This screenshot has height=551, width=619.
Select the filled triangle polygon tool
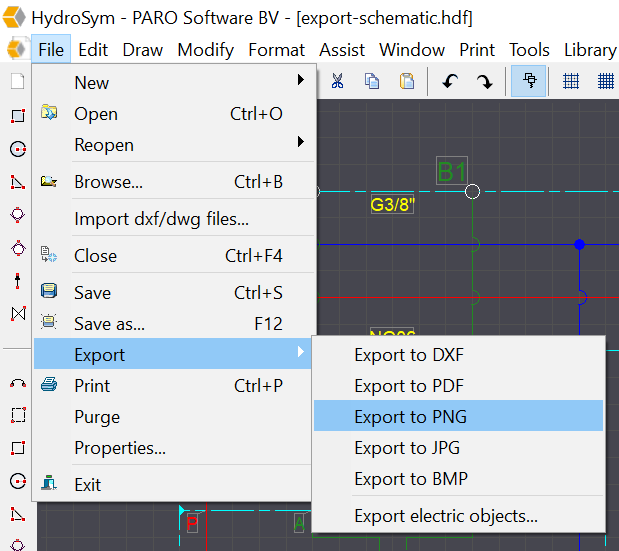[17, 182]
